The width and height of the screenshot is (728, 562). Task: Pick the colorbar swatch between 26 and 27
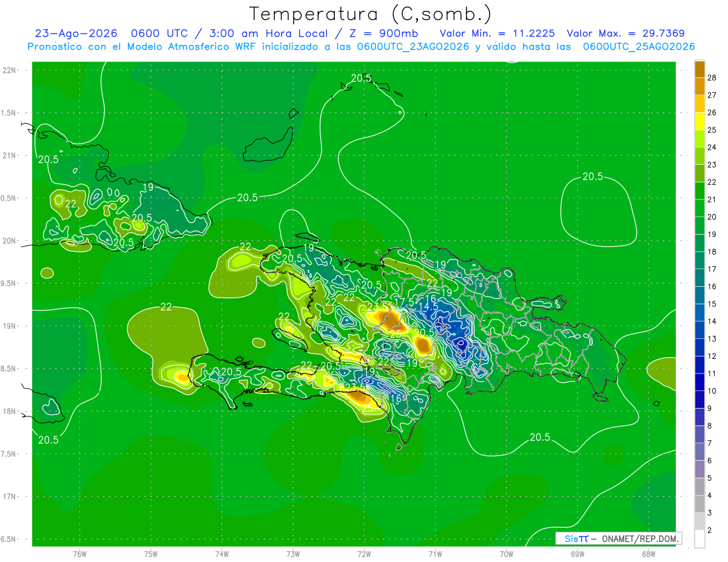699,104
